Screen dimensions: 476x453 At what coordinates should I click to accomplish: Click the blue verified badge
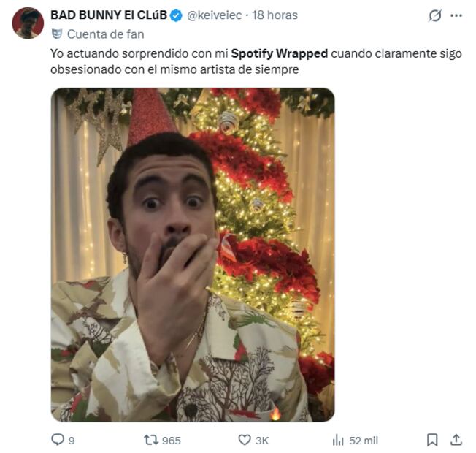176,15
